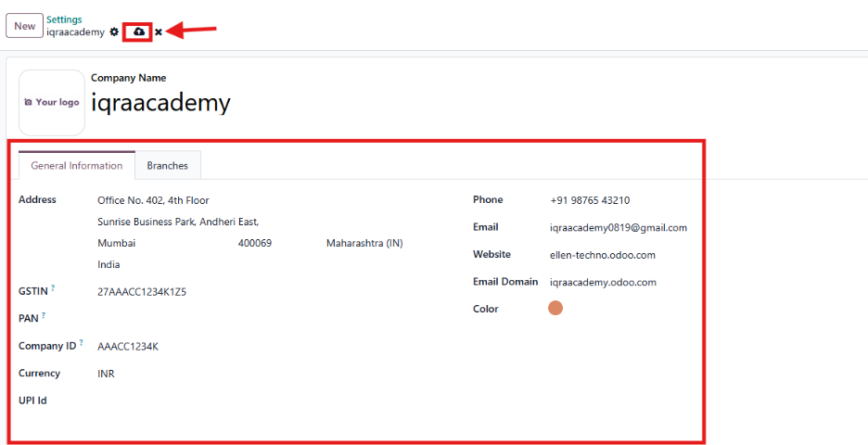The width and height of the screenshot is (868, 445).
Task: Click the iqraacademy company name field
Action: (160, 103)
